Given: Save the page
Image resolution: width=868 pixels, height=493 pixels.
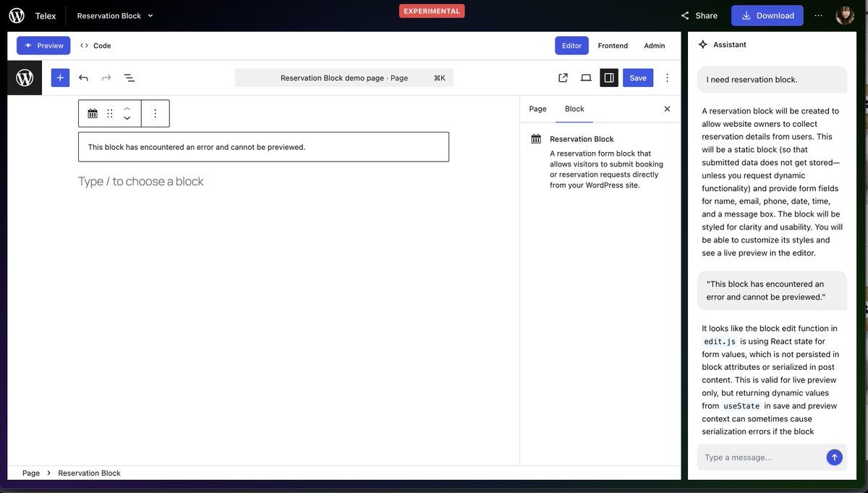Looking at the screenshot, I should point(638,77).
